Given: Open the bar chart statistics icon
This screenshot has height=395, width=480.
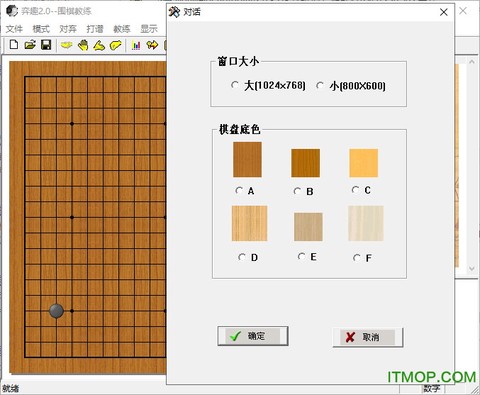Looking at the screenshot, I should click(x=136, y=45).
